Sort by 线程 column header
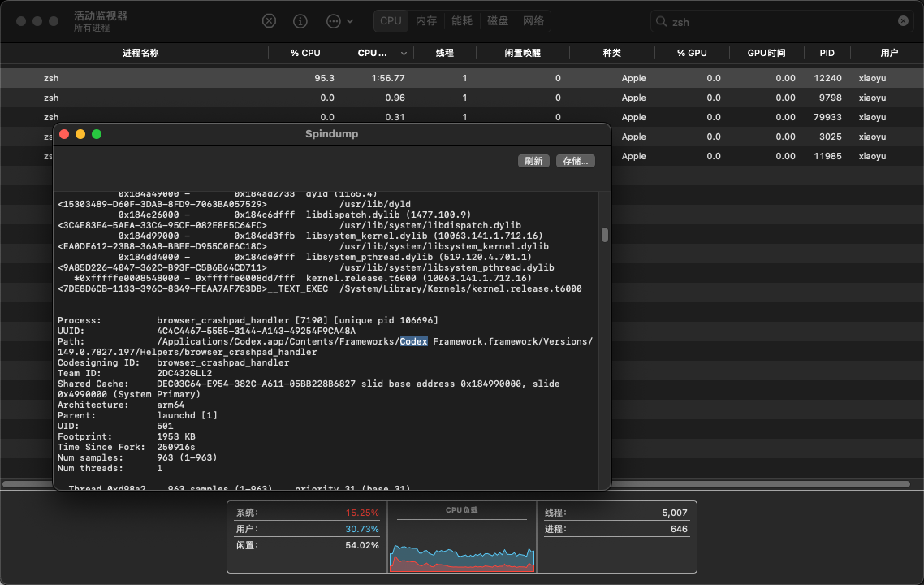Image resolution: width=924 pixels, height=585 pixels. pos(445,53)
